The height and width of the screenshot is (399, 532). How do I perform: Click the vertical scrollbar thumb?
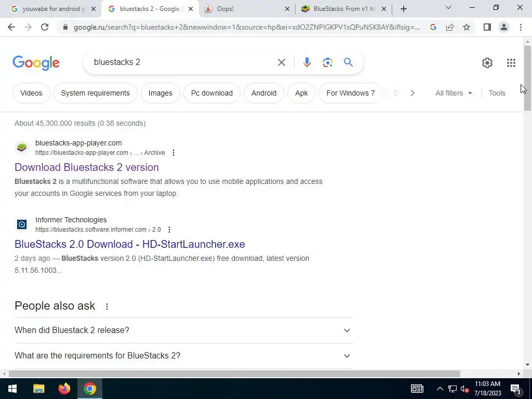click(x=527, y=78)
